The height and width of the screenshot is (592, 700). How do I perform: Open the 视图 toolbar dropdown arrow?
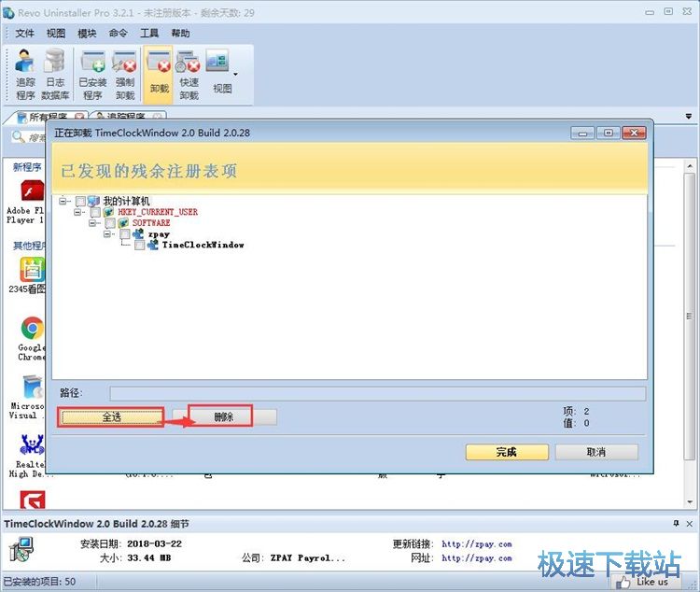click(x=235, y=75)
